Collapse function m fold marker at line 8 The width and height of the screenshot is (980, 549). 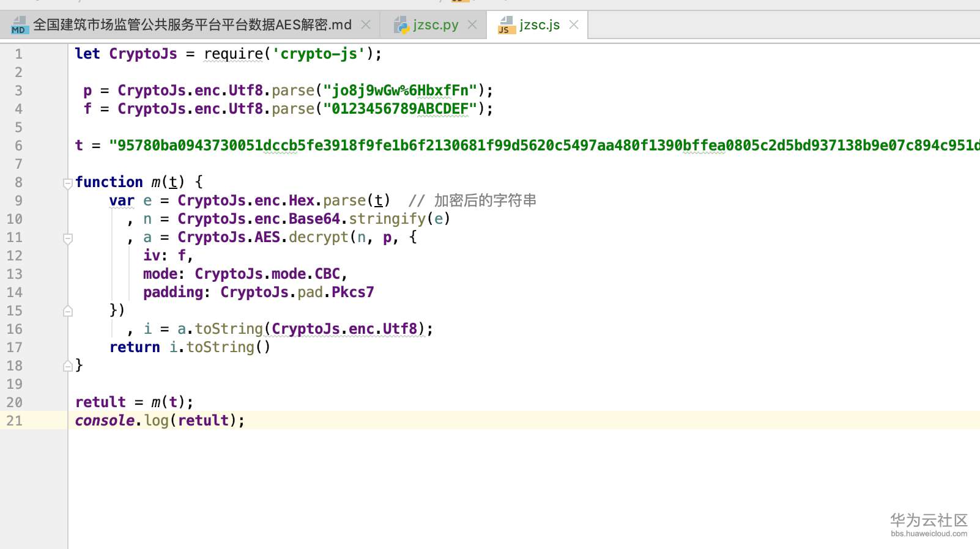[x=68, y=183]
